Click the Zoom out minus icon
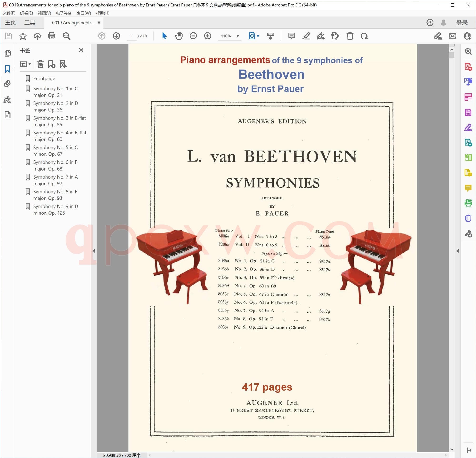The height and width of the screenshot is (458, 476). coord(193,36)
